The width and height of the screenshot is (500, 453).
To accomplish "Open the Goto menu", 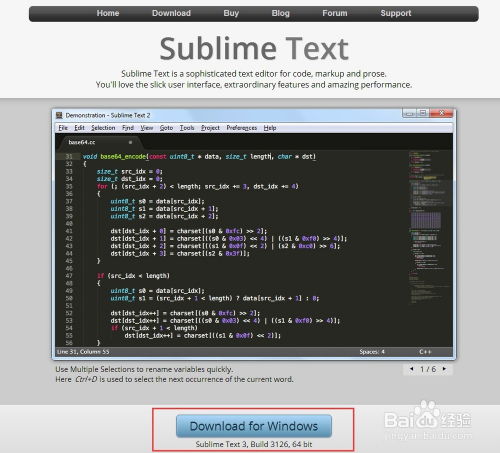I will (x=166, y=128).
